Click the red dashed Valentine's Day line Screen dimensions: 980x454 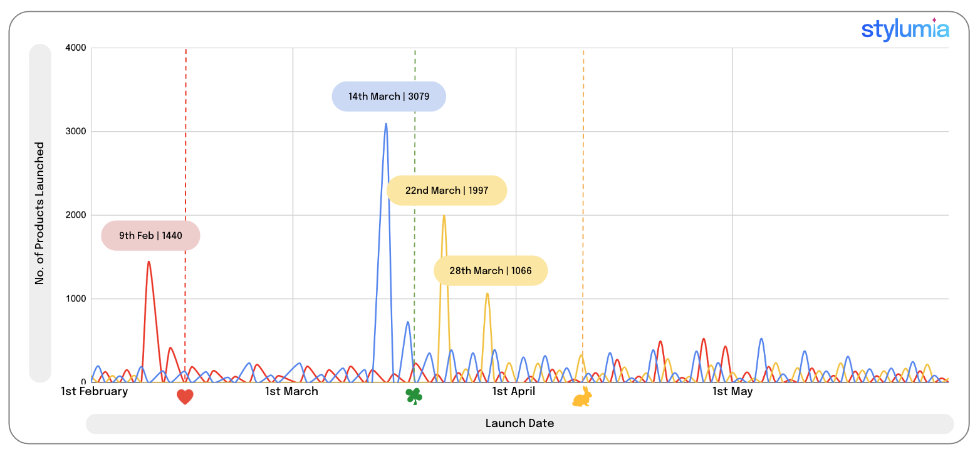(185, 157)
